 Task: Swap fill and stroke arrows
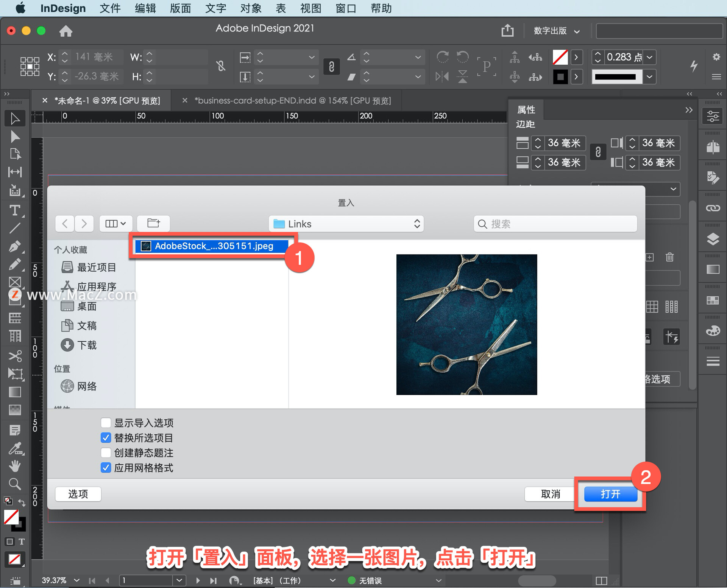click(22, 503)
